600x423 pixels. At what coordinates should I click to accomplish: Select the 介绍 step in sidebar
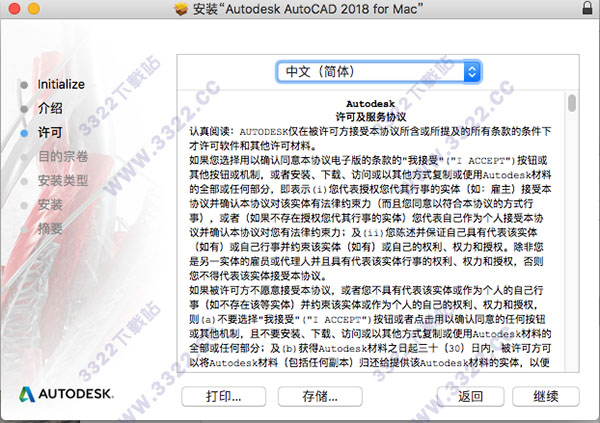50,108
